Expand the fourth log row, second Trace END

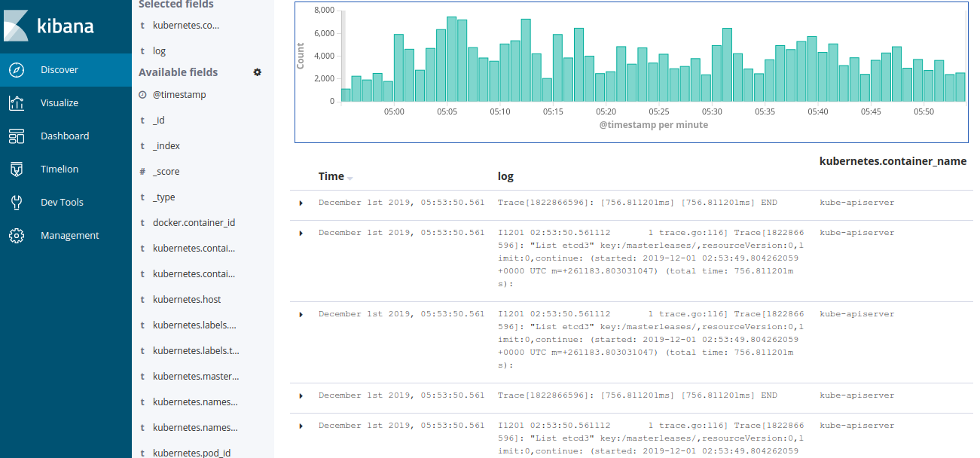(x=301, y=396)
